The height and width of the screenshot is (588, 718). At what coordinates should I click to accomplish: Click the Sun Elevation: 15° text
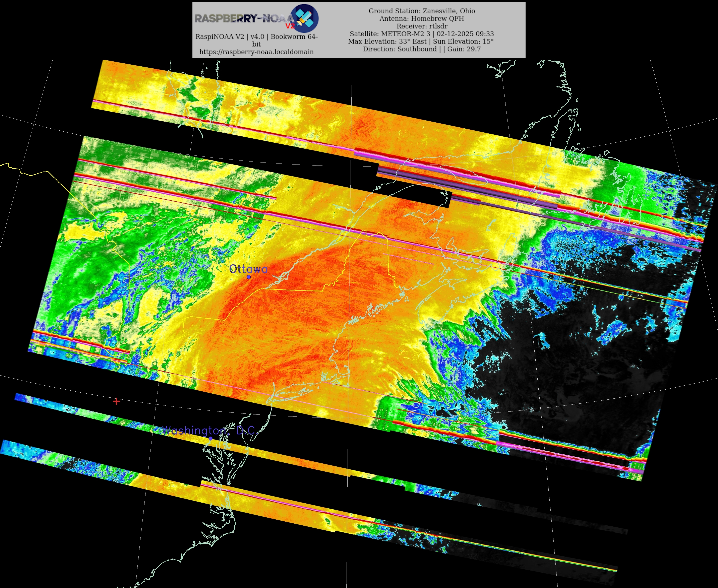pos(463,41)
